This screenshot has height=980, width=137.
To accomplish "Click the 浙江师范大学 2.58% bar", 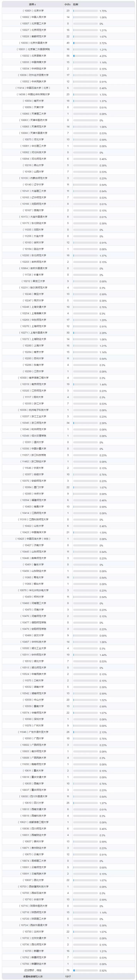I will click(x=85, y=423).
